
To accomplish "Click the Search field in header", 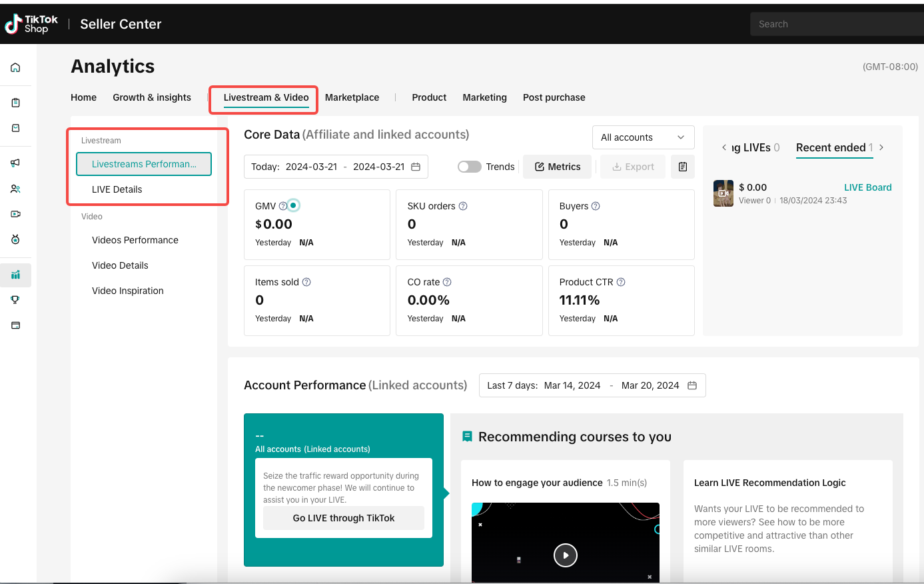I will [x=836, y=24].
